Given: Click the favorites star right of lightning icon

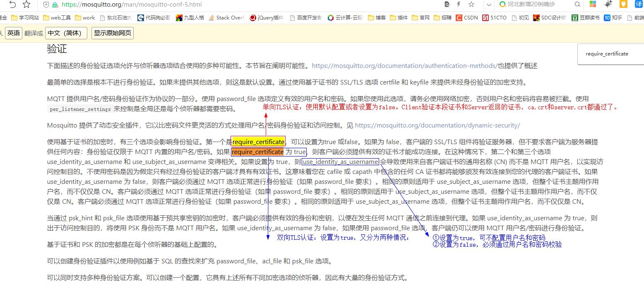Looking at the screenshot, I should click(471, 5).
